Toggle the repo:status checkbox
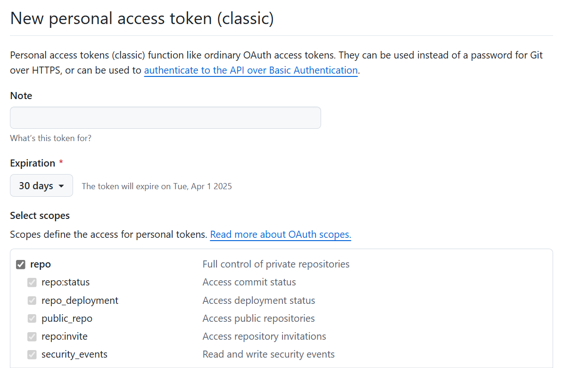588x368 pixels. tap(32, 283)
